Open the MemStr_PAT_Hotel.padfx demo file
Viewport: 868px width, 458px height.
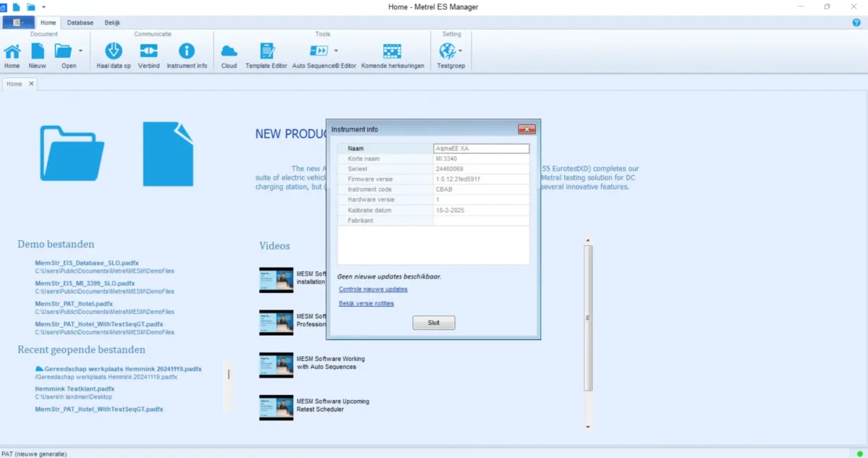coord(74,304)
